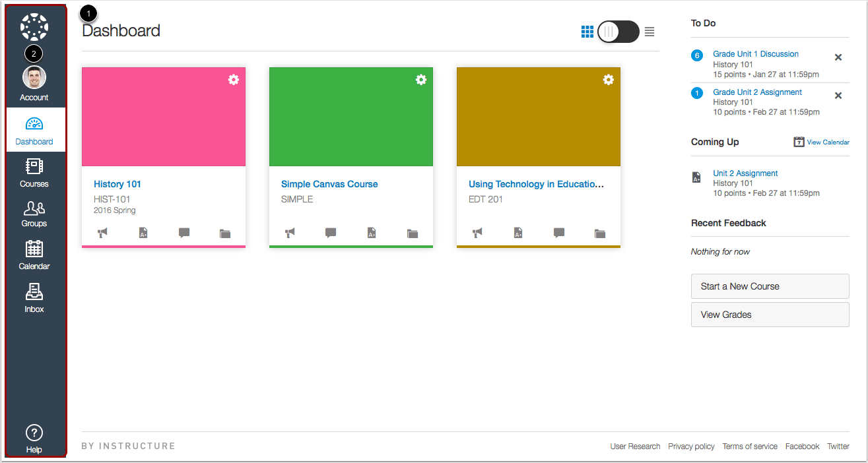The width and height of the screenshot is (868, 463).
Task: Open the Inbox from the sidebar
Action: click(34, 298)
